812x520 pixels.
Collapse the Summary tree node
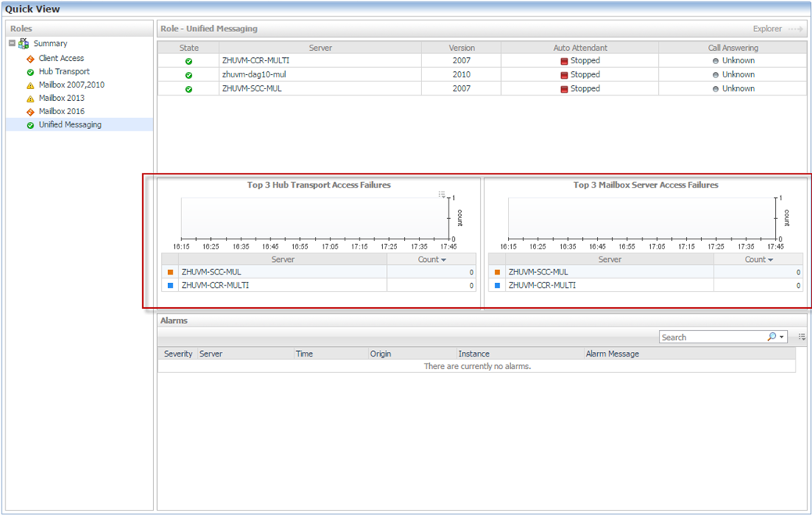click(12, 44)
